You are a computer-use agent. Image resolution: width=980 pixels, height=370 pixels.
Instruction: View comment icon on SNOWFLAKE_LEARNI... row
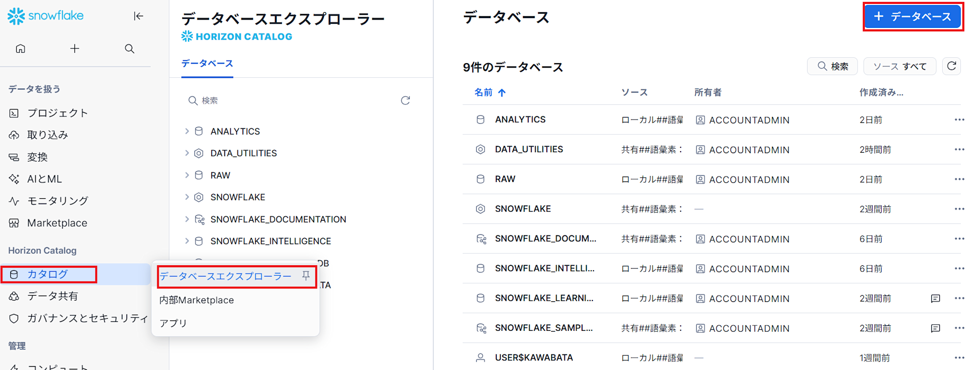[x=935, y=299]
